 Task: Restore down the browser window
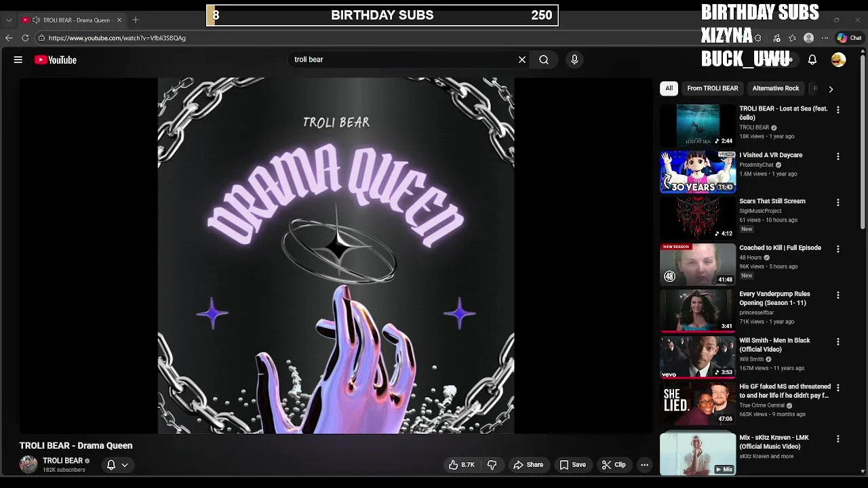tap(836, 20)
